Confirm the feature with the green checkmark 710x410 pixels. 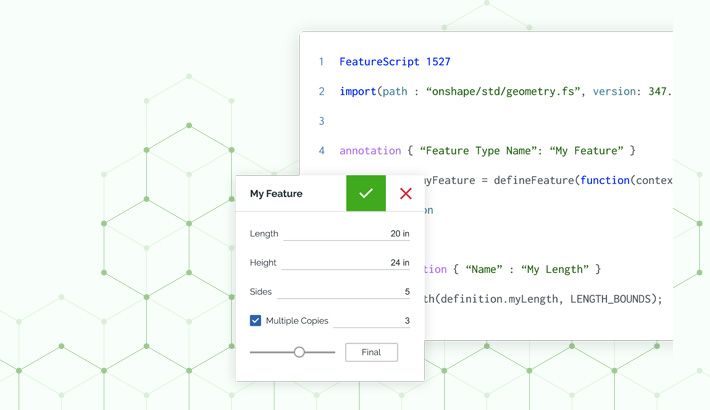[x=365, y=194]
